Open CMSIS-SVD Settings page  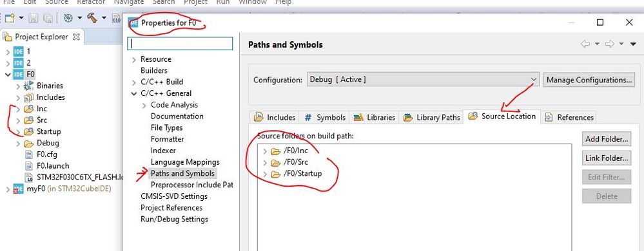(x=174, y=196)
